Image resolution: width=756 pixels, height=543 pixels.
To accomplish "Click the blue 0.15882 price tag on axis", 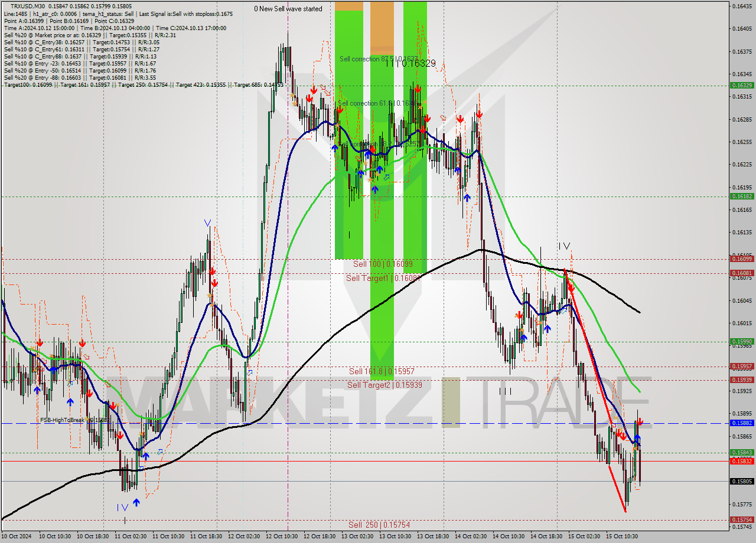I will (742, 423).
